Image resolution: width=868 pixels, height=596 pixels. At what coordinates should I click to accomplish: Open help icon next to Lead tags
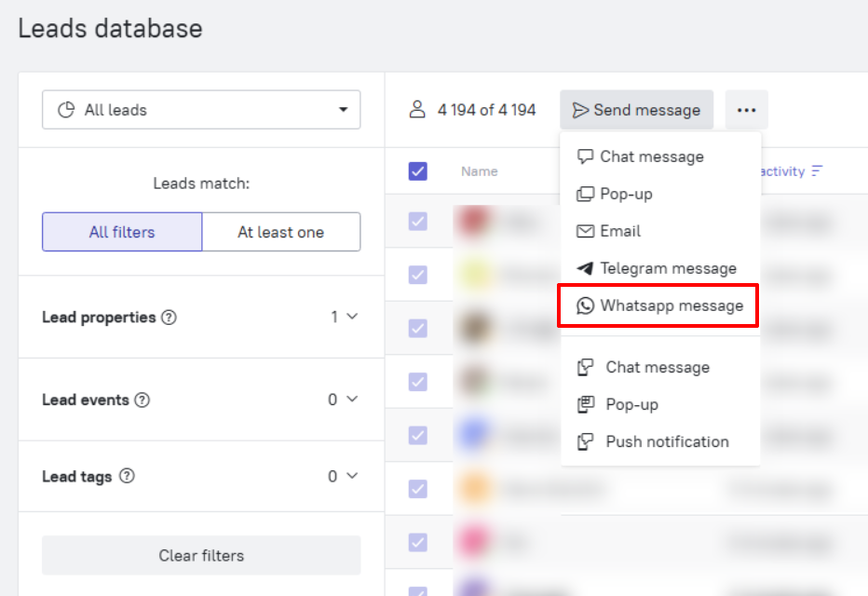(x=127, y=476)
